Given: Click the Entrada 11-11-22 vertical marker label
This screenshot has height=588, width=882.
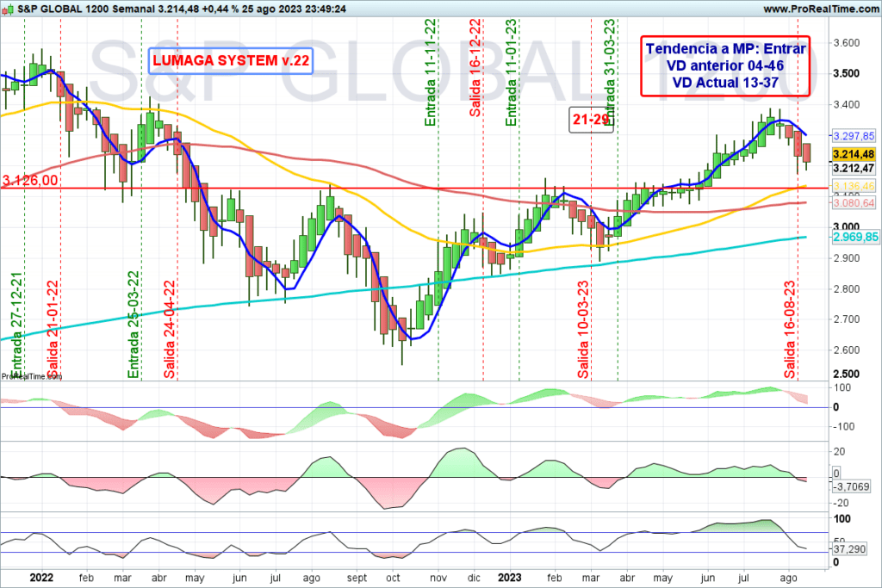Looking at the screenshot, I should tap(431, 72).
